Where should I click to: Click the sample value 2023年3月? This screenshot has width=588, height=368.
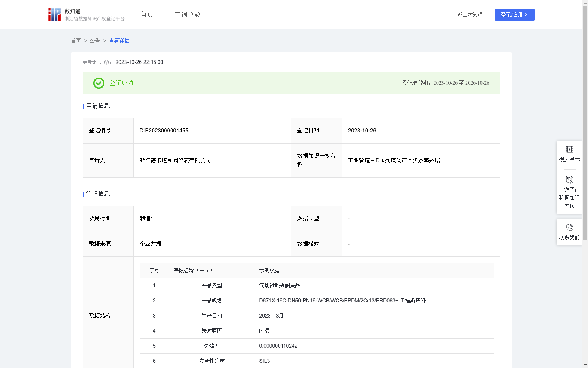click(271, 316)
